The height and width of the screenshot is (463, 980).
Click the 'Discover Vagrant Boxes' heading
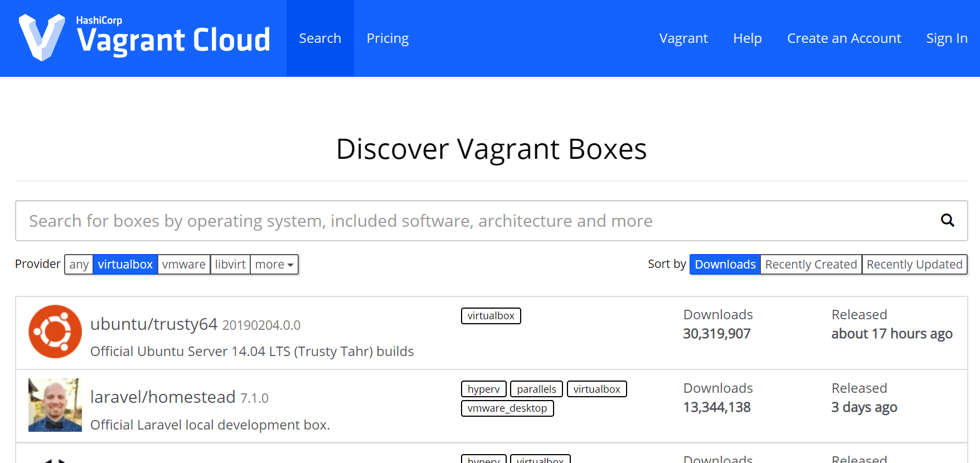coord(491,149)
